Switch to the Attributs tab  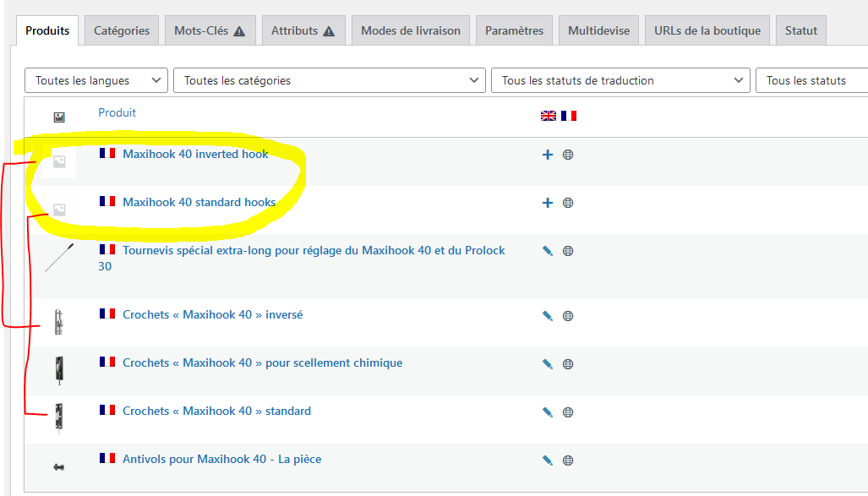point(303,30)
